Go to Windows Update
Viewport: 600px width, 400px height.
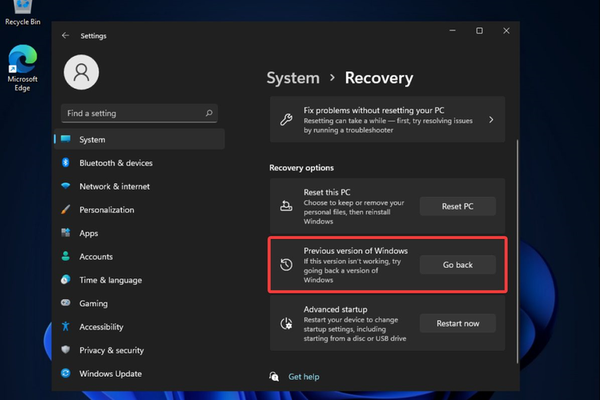pos(109,373)
